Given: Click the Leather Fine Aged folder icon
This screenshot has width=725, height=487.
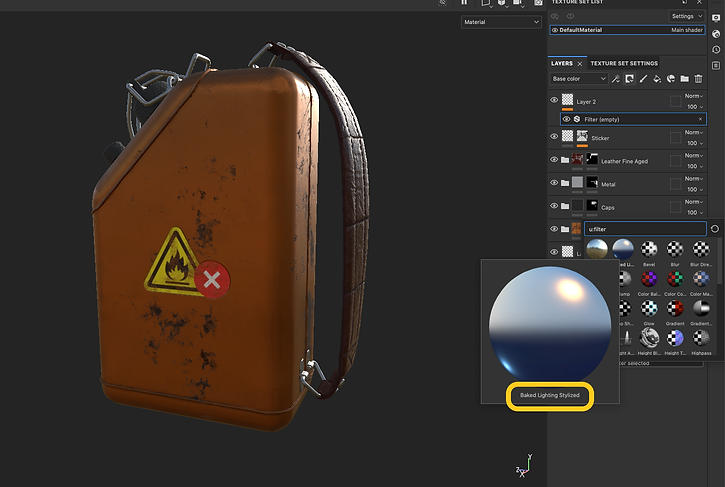Looking at the screenshot, I should 565,160.
